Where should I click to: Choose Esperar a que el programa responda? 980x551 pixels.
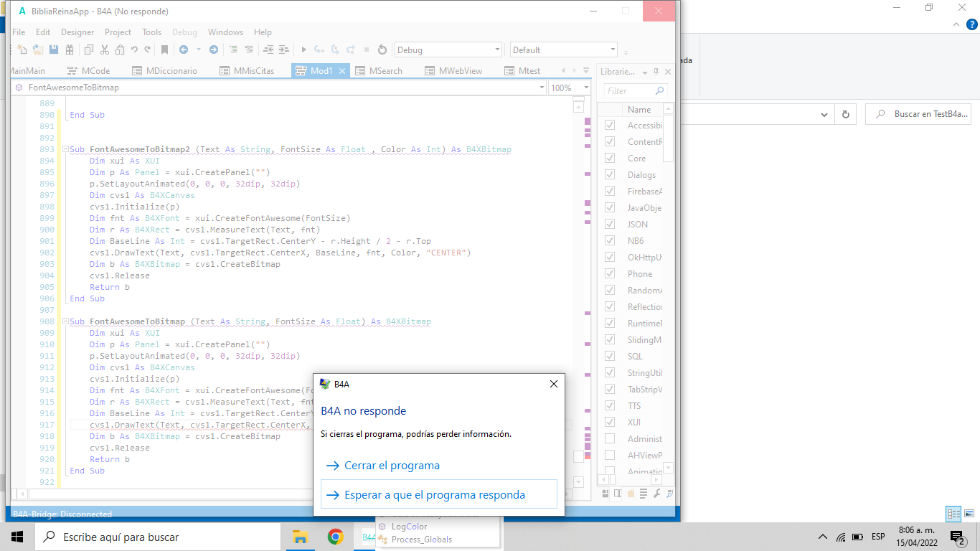coord(438,494)
